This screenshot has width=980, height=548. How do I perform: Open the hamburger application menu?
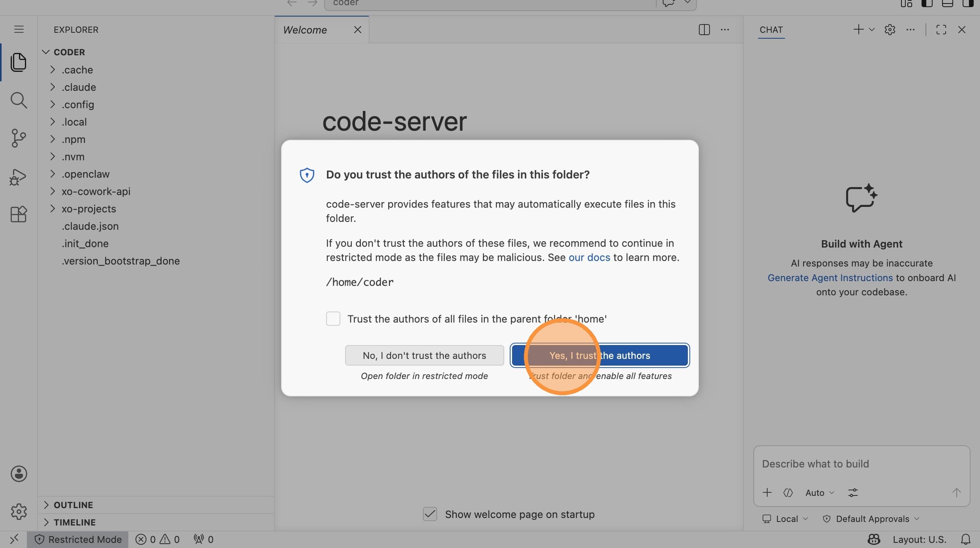point(19,30)
